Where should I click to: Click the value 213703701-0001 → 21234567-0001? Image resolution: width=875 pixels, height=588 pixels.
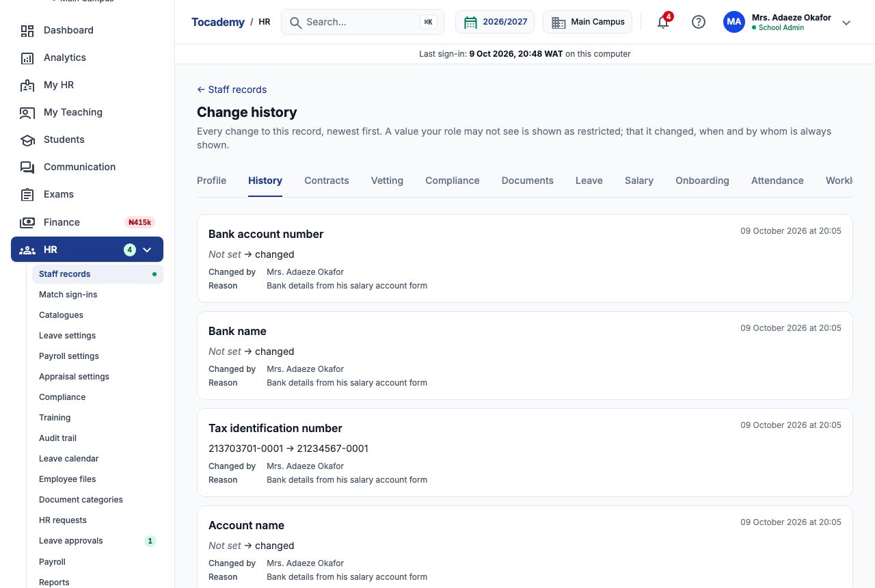288,449
